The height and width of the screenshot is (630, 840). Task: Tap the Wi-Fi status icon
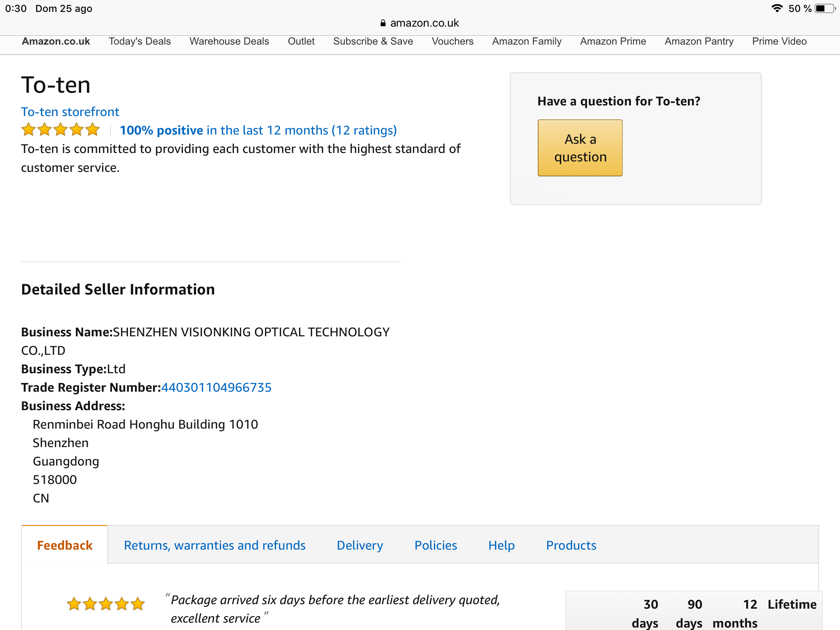(x=777, y=9)
